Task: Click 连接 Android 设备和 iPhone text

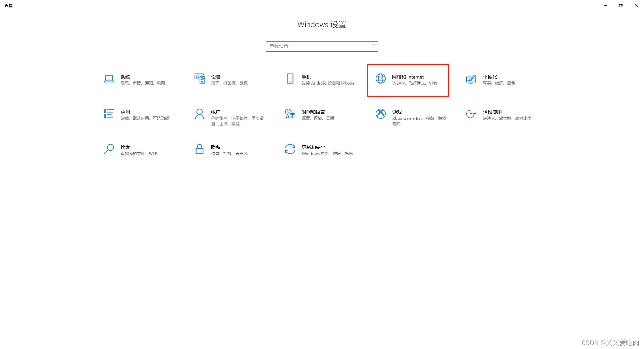Action: click(328, 83)
